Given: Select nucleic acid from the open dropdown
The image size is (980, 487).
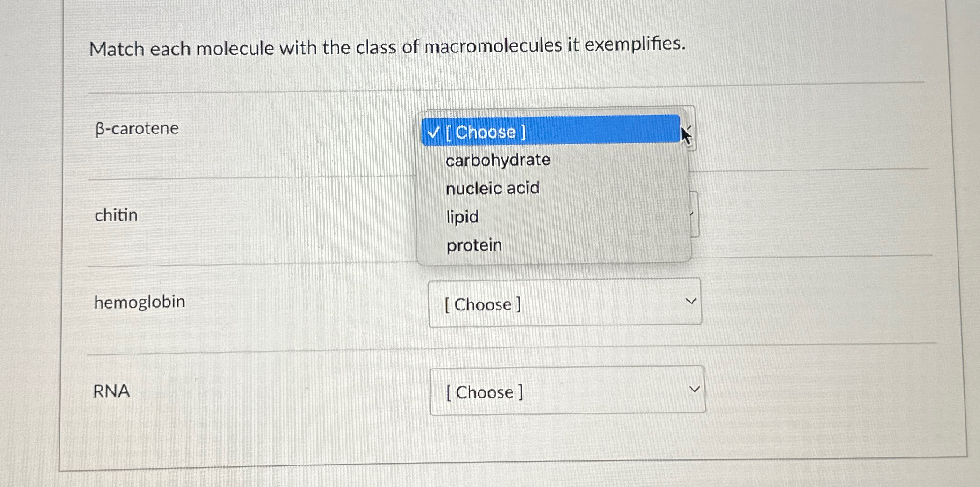Looking at the screenshot, I should pos(492,188).
